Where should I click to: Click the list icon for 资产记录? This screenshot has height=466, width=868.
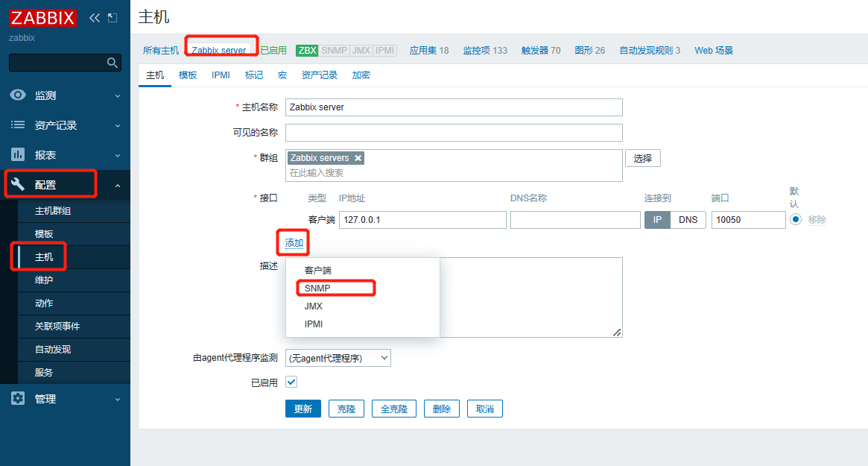tap(18, 125)
